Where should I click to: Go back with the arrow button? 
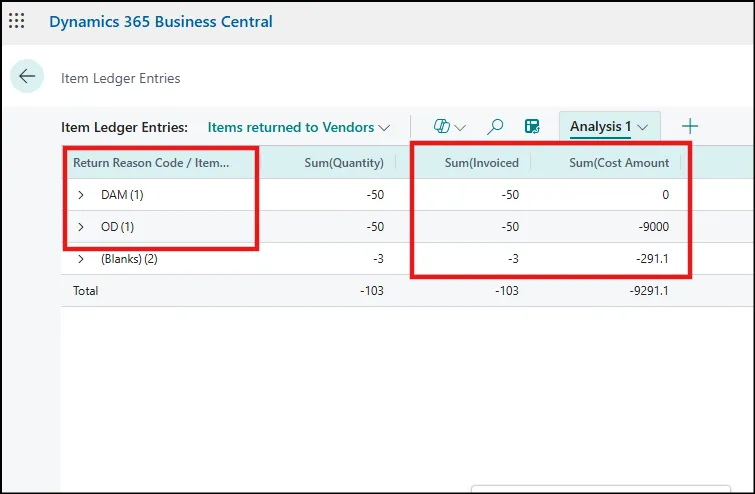click(x=27, y=76)
